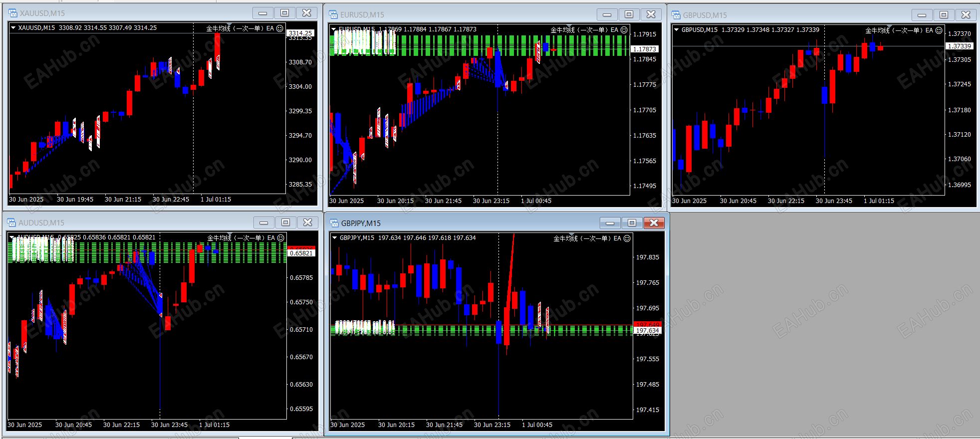The image size is (980, 439).
Task: Click the current price label 1.37339
Action: pyautogui.click(x=960, y=46)
